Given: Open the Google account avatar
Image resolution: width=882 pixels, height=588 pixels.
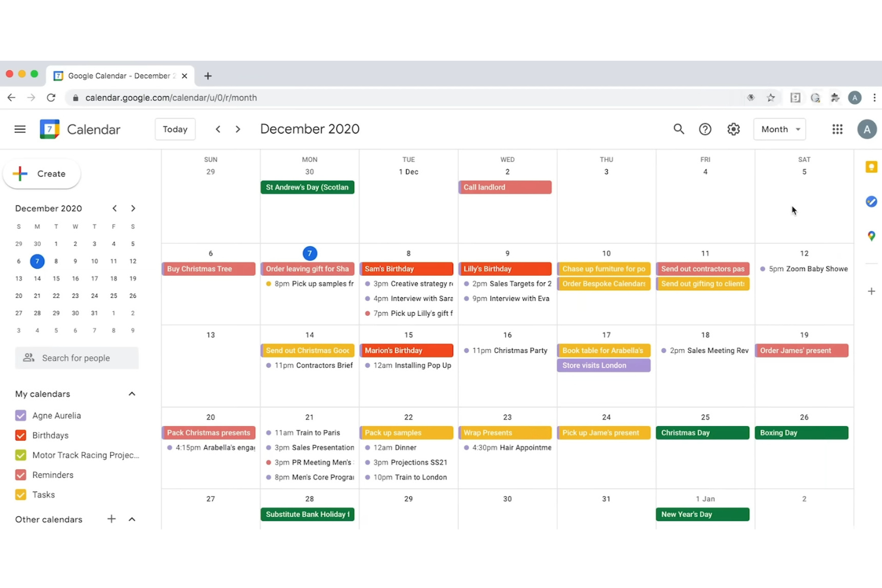Looking at the screenshot, I should [867, 129].
